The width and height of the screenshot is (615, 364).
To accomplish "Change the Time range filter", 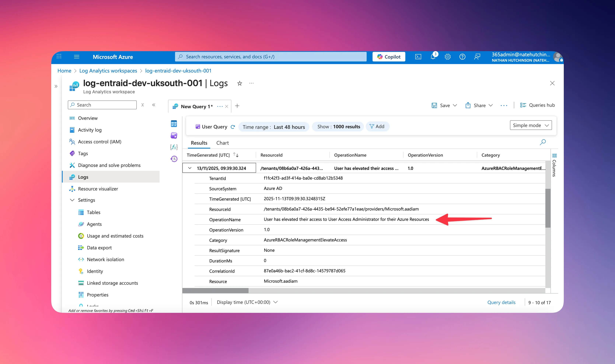I will click(274, 127).
